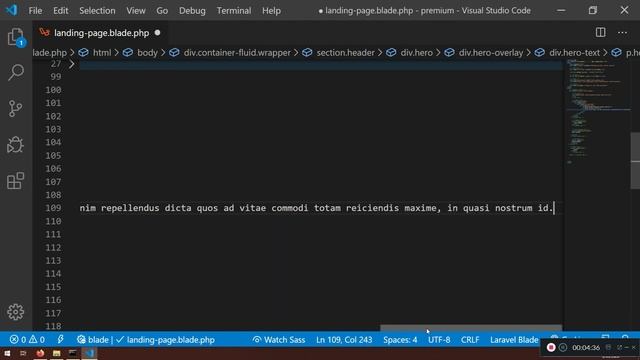Change indentation via Spaces: 4
The height and width of the screenshot is (360, 640).
point(400,340)
